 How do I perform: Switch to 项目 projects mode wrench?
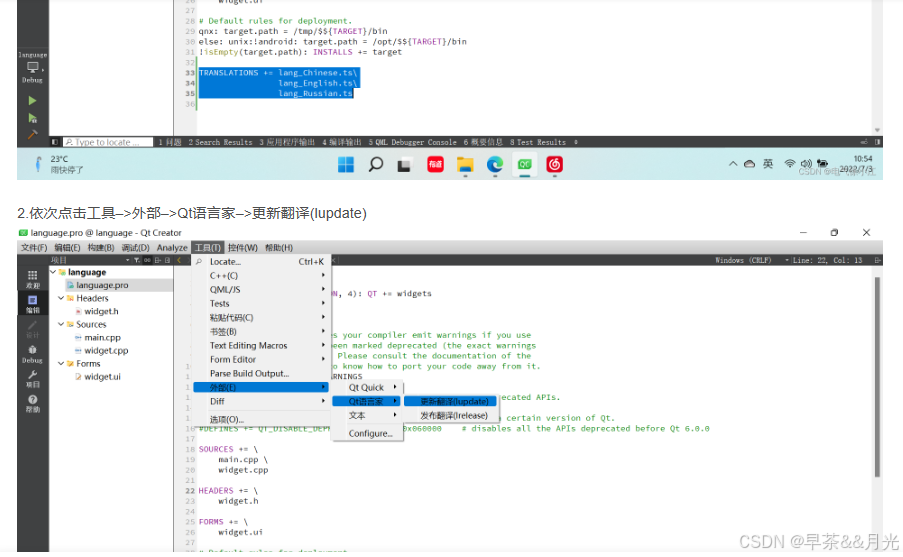pos(32,378)
